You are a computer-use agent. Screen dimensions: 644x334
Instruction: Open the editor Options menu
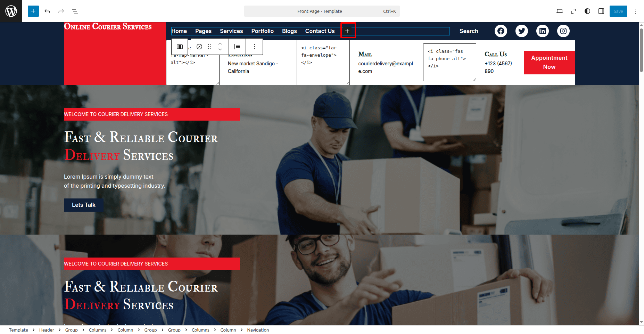pos(635,11)
